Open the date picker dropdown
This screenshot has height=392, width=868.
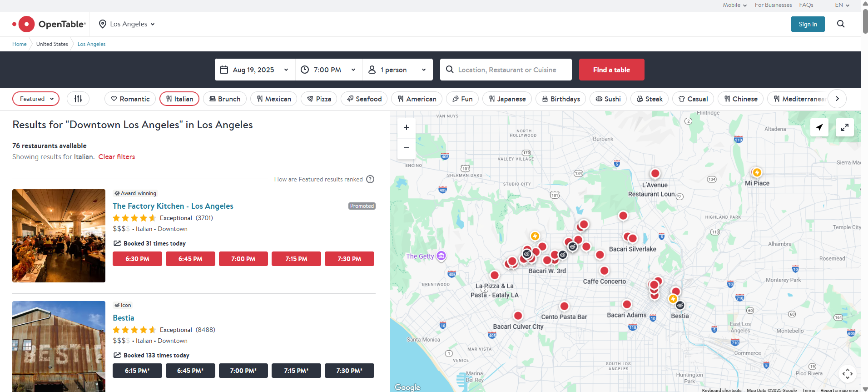[x=254, y=70]
